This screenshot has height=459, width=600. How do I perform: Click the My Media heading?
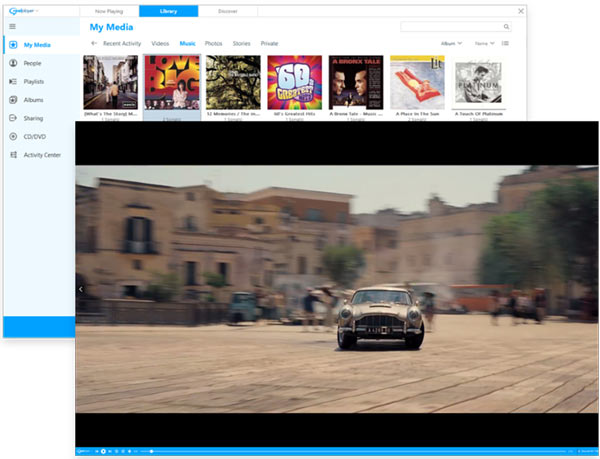(111, 27)
